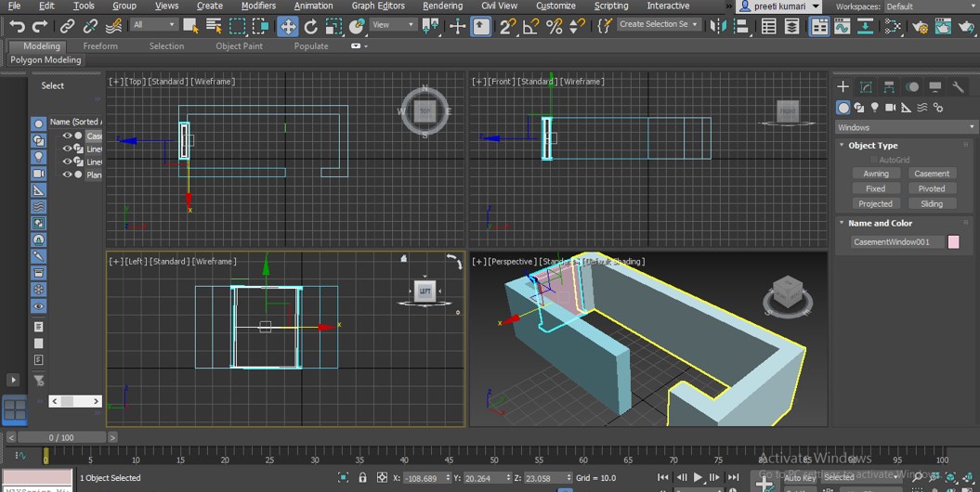Click the Undo arrow in the main toolbar

coord(17,26)
